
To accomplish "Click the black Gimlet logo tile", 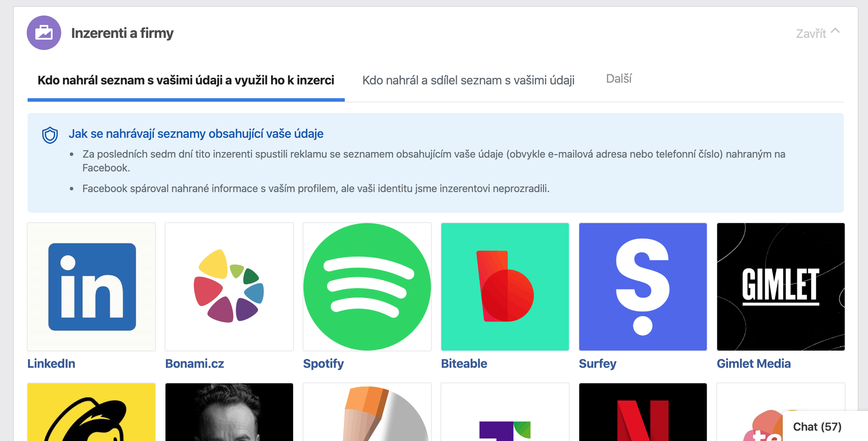I will pyautogui.click(x=781, y=287).
